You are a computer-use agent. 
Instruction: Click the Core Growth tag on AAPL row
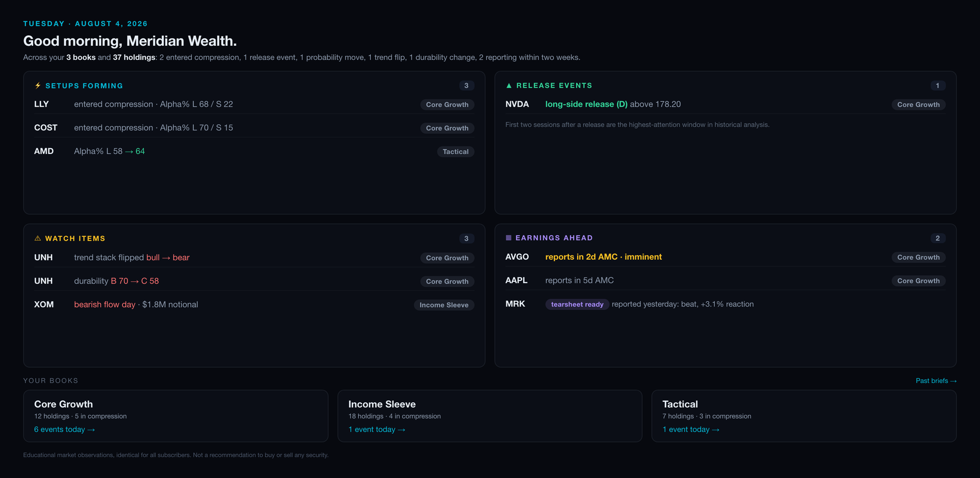coord(918,280)
